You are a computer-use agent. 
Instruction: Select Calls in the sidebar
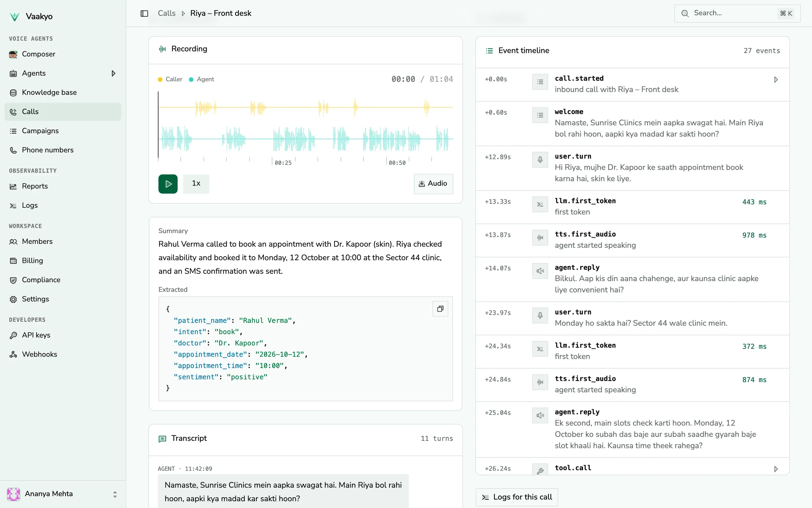point(63,111)
